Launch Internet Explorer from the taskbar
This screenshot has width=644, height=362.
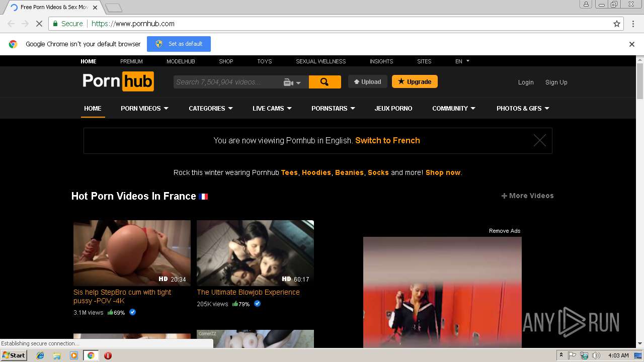[x=40, y=355]
